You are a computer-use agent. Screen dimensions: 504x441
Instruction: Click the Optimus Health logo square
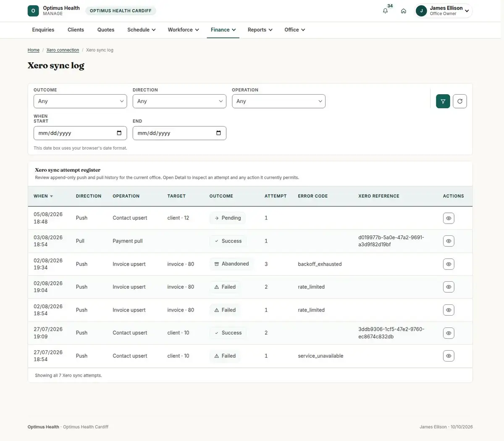tap(33, 11)
